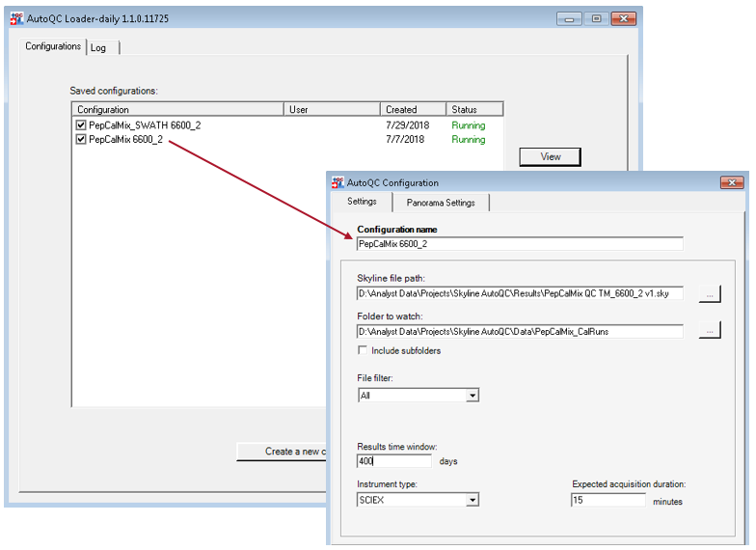Image resolution: width=756 pixels, height=550 pixels.
Task: Maximize the AutoQC Loader window
Action: pyautogui.click(x=596, y=18)
